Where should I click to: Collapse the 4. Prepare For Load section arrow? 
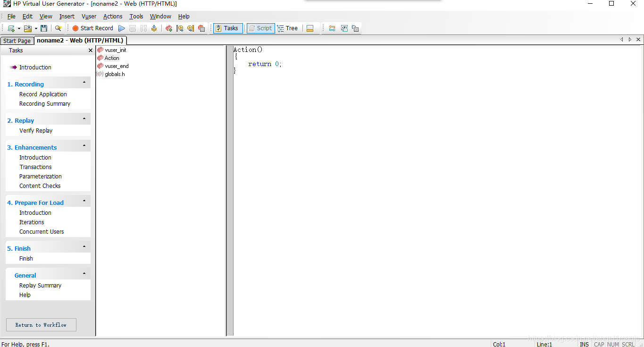pyautogui.click(x=84, y=201)
